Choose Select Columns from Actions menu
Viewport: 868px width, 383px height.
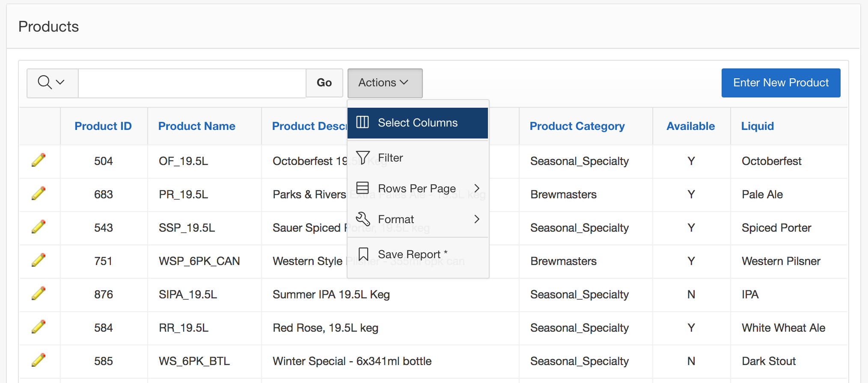pos(417,123)
